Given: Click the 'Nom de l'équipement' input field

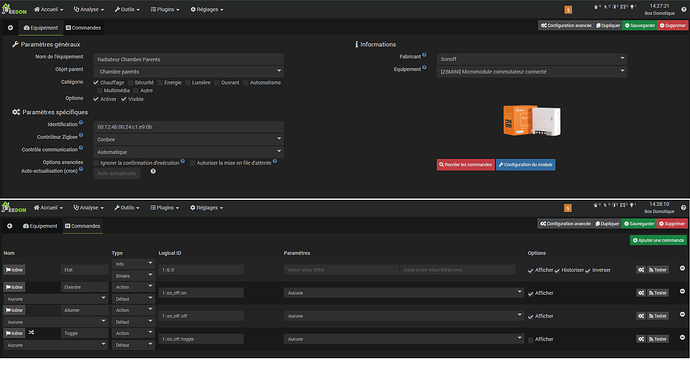Looking at the screenshot, I should pos(188,59).
